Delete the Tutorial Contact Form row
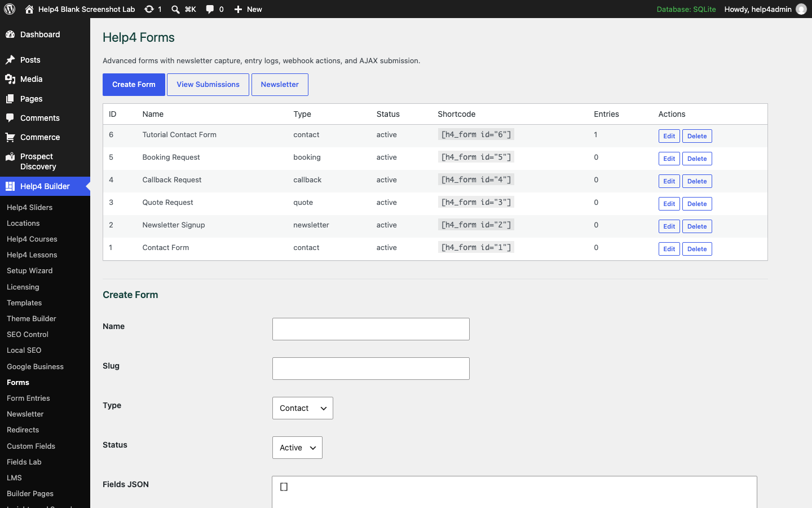This screenshot has height=508, width=812. (697, 136)
